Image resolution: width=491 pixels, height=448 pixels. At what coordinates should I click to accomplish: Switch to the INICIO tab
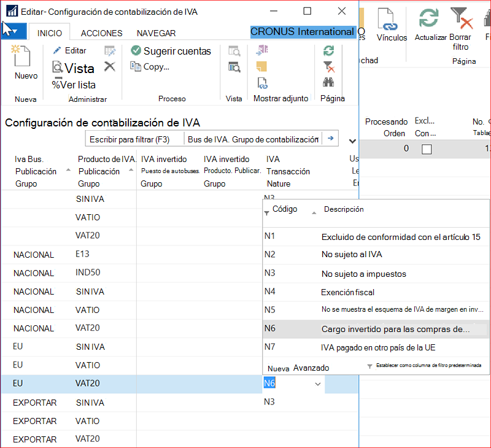tap(50, 33)
